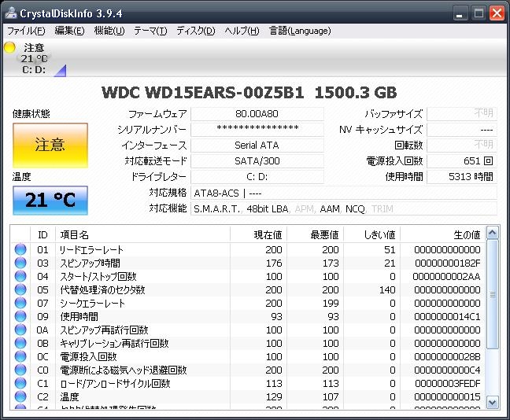
Task: Click the scrollbar down arrow in SMART list
Action: coord(493,402)
